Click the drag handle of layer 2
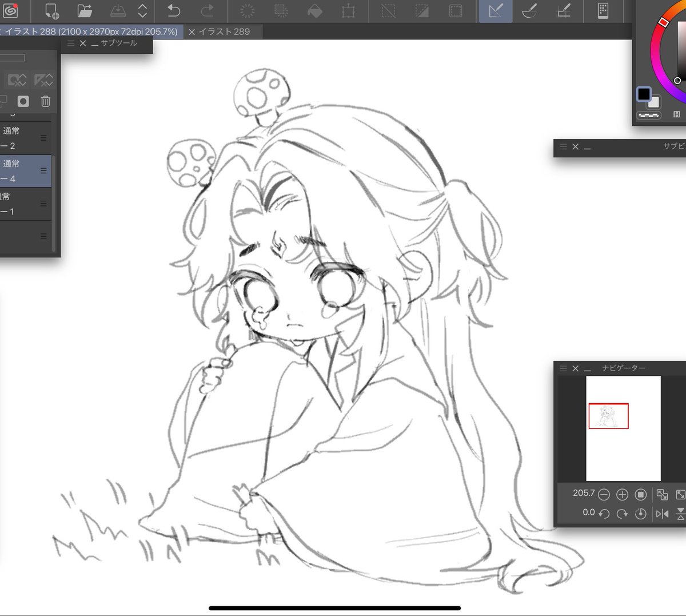This screenshot has width=686, height=616. tap(43, 138)
